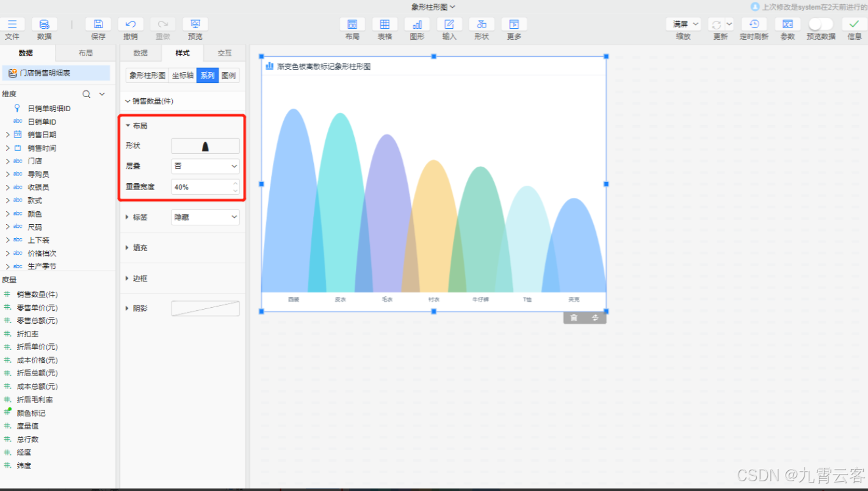Viewport: 868px width, 491px height.
Task: Expand the 销售日期 dimension
Action: [7, 134]
